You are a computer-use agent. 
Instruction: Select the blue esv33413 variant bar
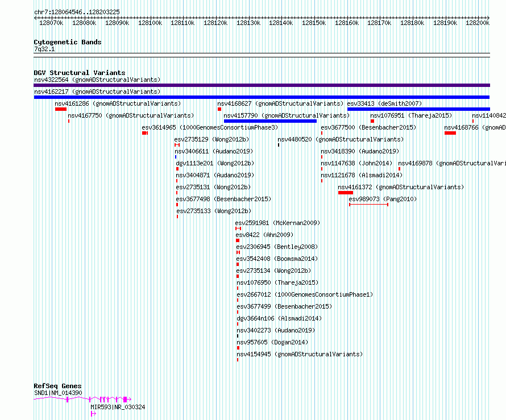pos(418,109)
